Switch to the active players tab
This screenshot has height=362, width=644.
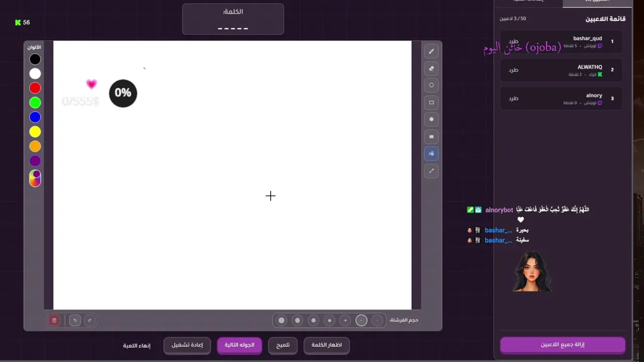(597, 2)
